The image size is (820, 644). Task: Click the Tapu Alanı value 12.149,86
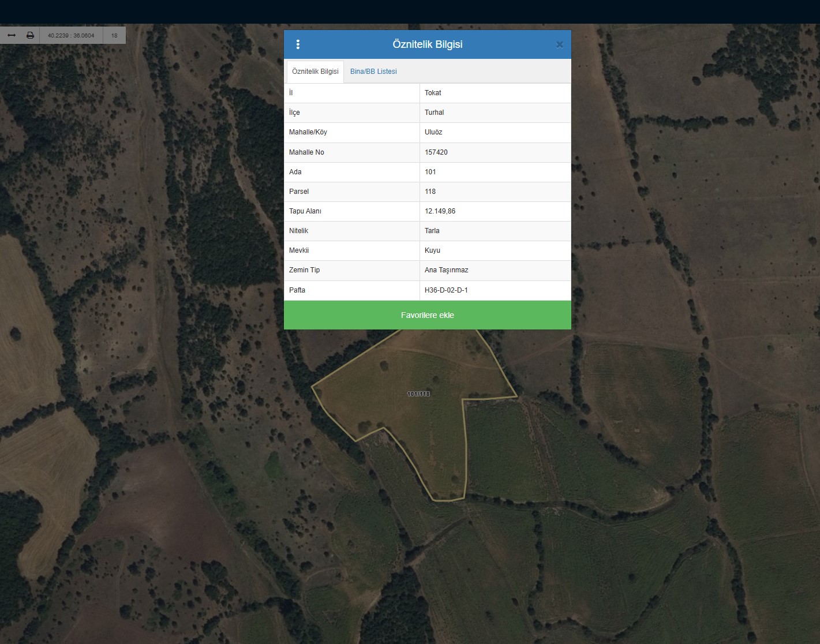(x=440, y=211)
